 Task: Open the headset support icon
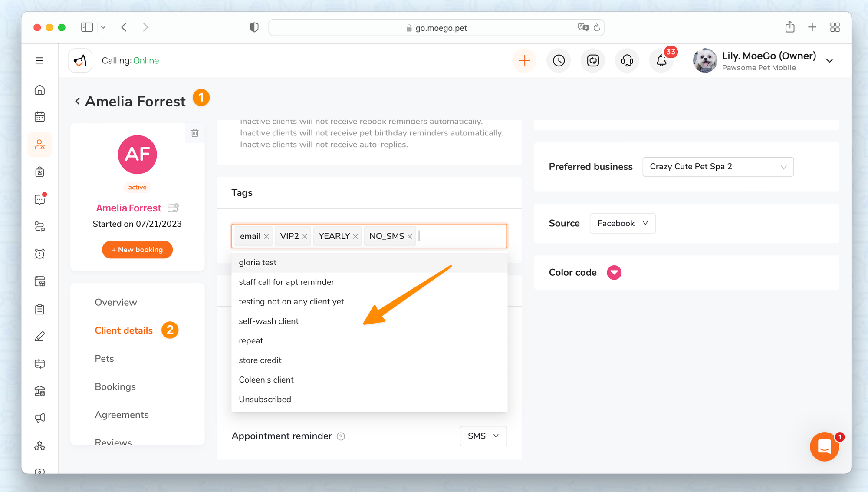627,60
